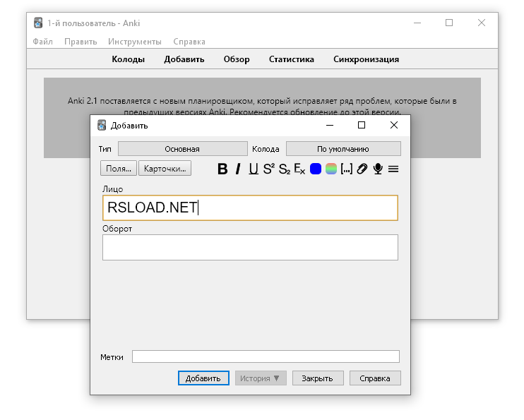Open the Править menu in Anki
The width and height of the screenshot is (524, 420).
[x=81, y=42]
